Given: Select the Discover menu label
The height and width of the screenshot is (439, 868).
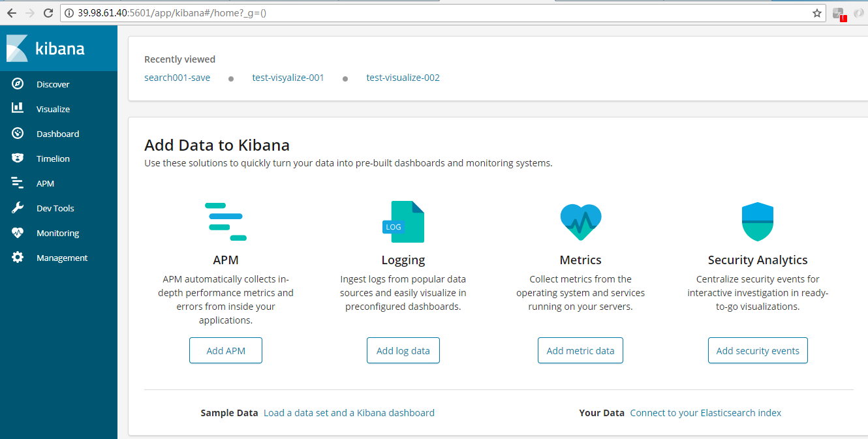Looking at the screenshot, I should pos(53,85).
